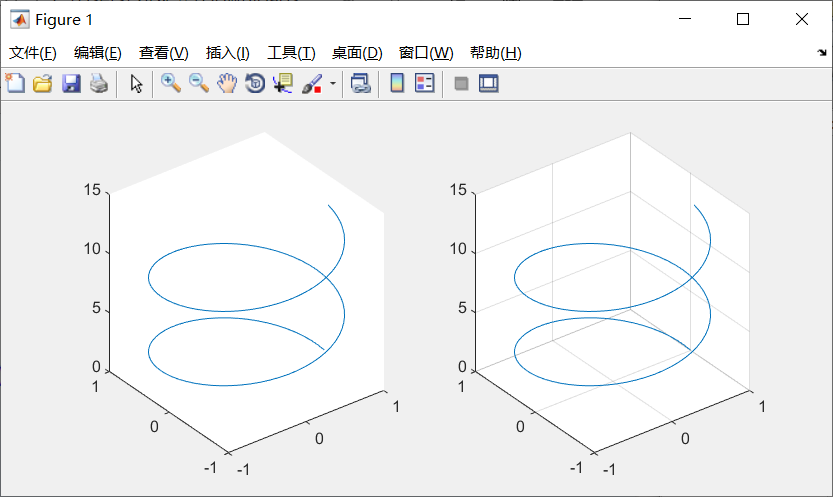This screenshot has width=833, height=497.
Task: Create a new figure with toolbar icon
Action: [x=15, y=83]
